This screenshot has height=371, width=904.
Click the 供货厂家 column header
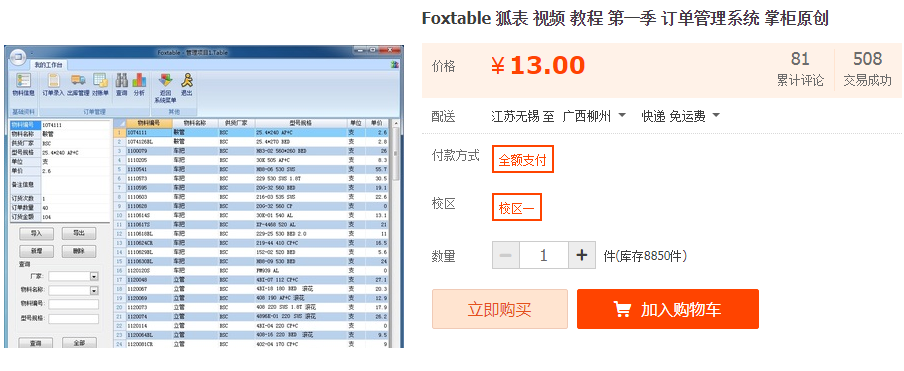(x=236, y=123)
